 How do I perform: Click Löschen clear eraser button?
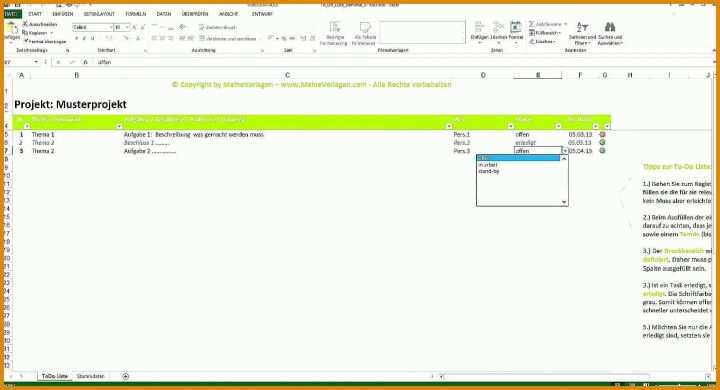pyautogui.click(x=542, y=41)
